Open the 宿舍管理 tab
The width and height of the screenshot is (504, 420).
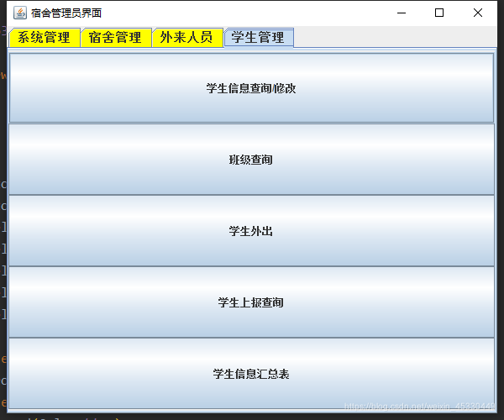116,38
